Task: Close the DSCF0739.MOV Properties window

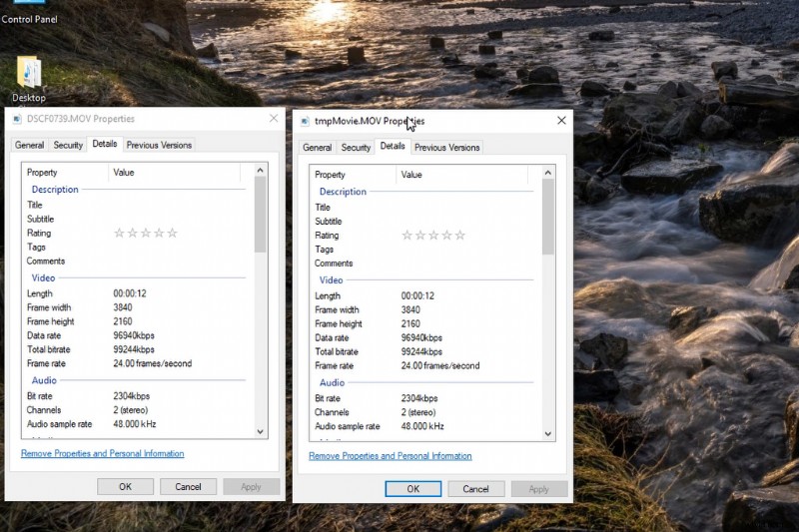Action: pos(274,118)
